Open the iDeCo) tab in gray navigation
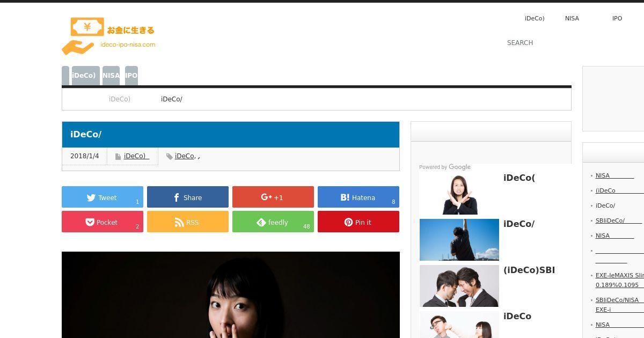Image resolution: width=644 pixels, height=338 pixels. pyautogui.click(x=85, y=76)
